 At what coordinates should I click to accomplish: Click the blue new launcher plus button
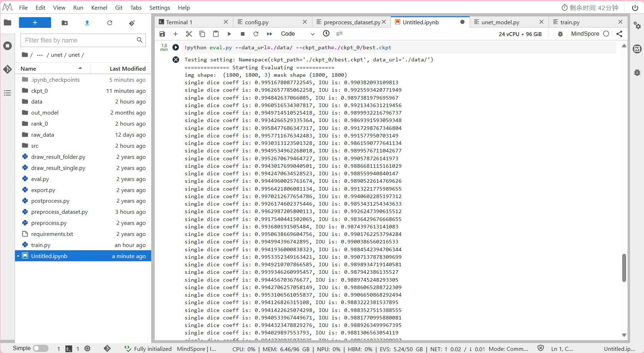coord(35,22)
